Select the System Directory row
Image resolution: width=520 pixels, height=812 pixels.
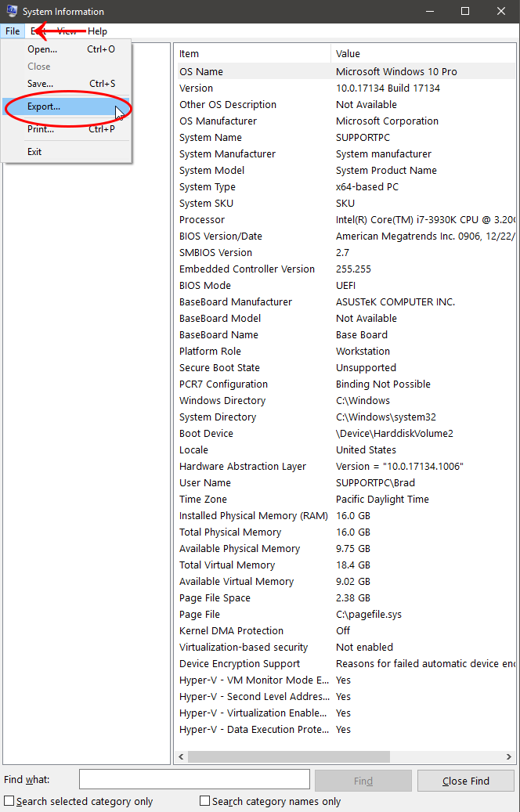tap(346, 417)
